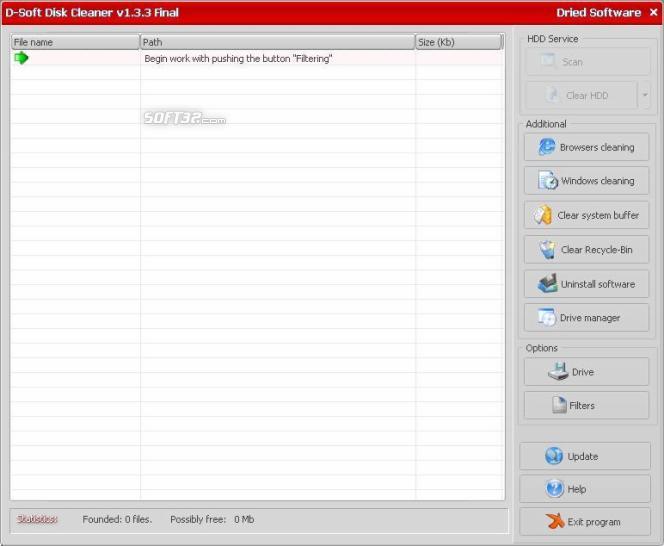Click the Internet Explorer icon on Browsers cleaning
Viewport: 664px width, 546px height.
point(546,147)
